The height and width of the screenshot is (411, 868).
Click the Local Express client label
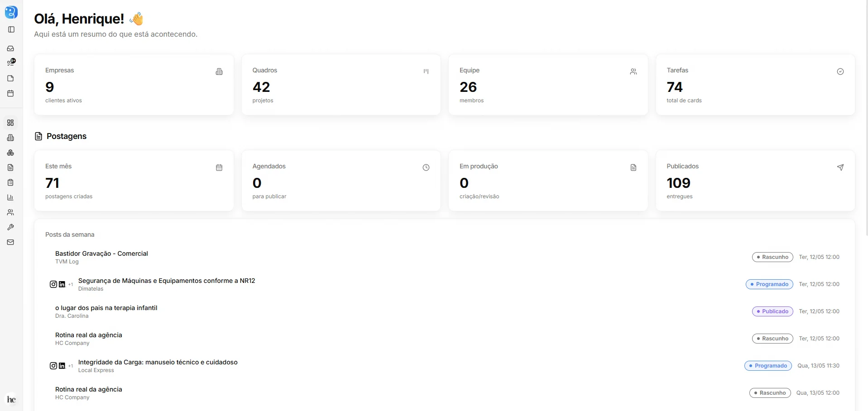click(96, 370)
